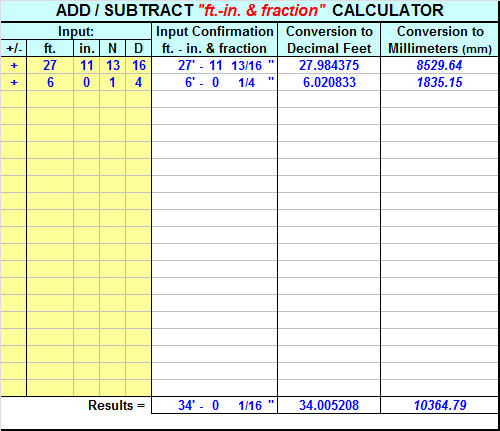This screenshot has width=500, height=431.
Task: Click the denominator cell containing 16
Action: 139,65
